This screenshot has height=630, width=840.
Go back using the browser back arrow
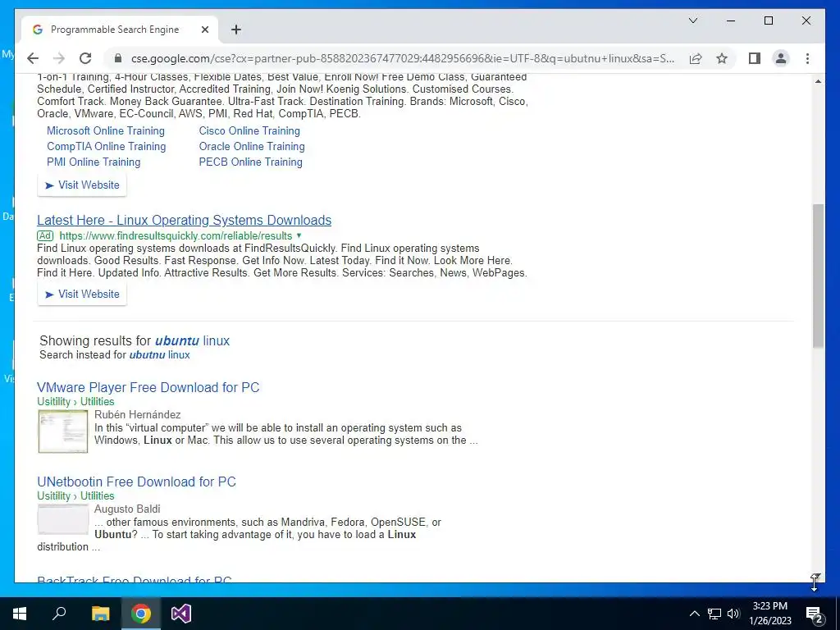point(33,58)
